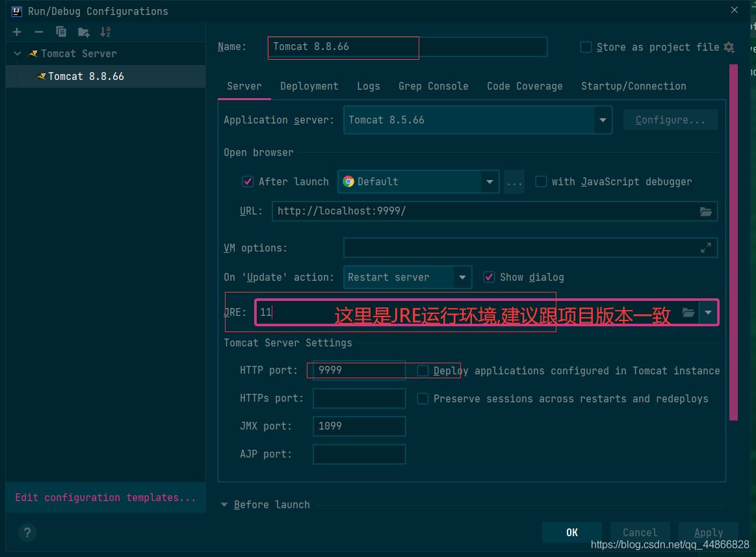Click the gear icon beside Store as project file
The image size is (756, 557).
pos(729,47)
